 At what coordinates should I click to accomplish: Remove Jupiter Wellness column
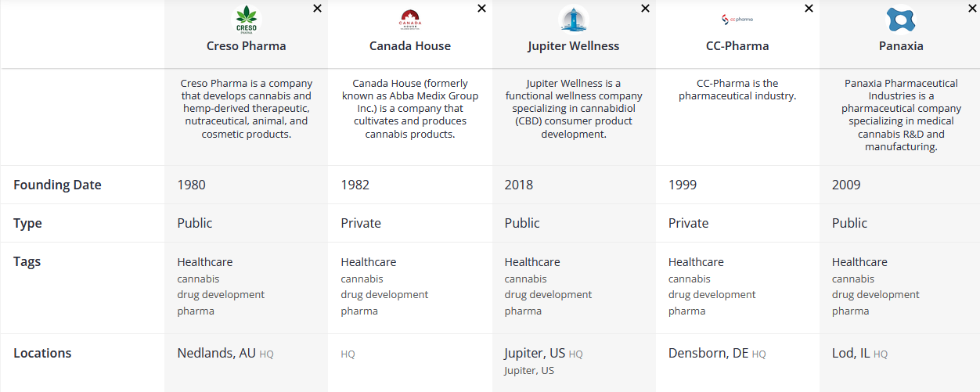[645, 9]
